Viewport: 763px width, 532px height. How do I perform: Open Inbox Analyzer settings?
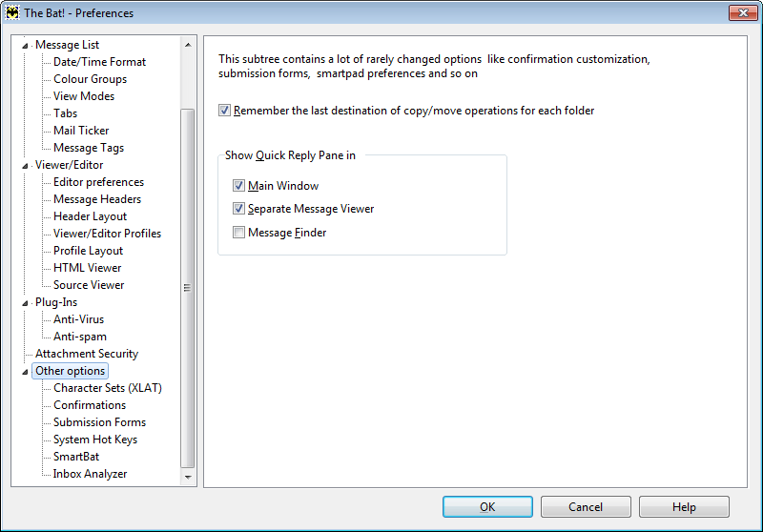pyautogui.click(x=90, y=474)
